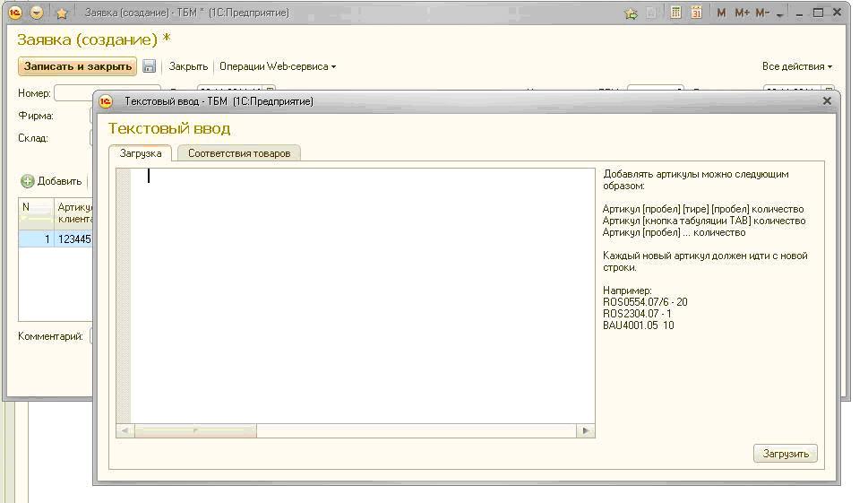Click the Записать и закрыть button

tap(78, 66)
